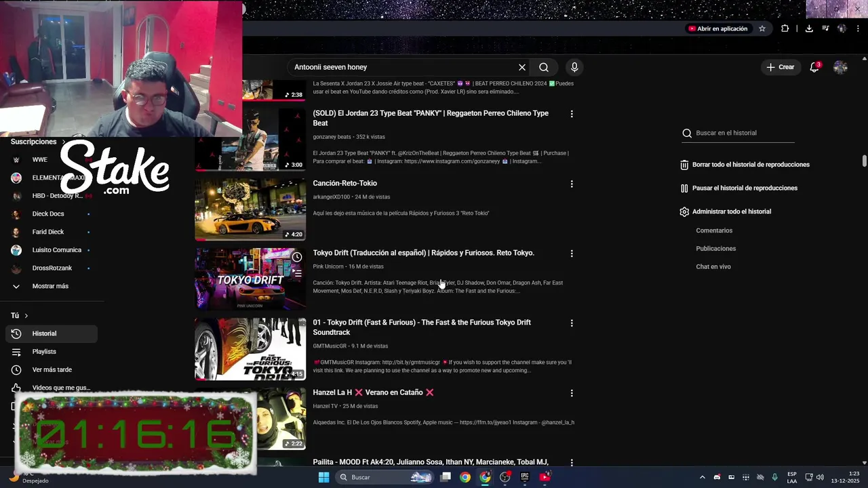Open OBS Studio from the taskbar
The image size is (868, 488).
[505, 477]
